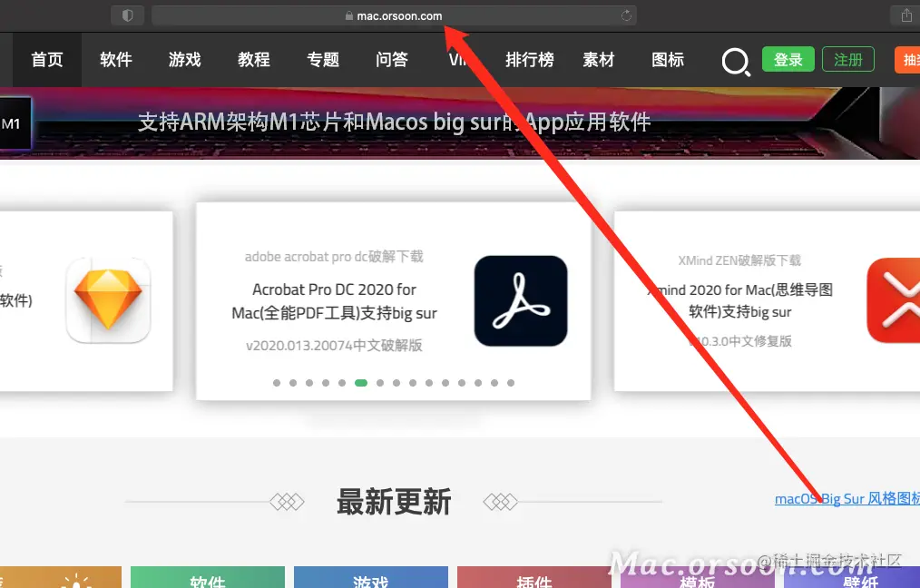This screenshot has height=588, width=920.
Task: Select the fifth carousel dot
Action: click(342, 383)
